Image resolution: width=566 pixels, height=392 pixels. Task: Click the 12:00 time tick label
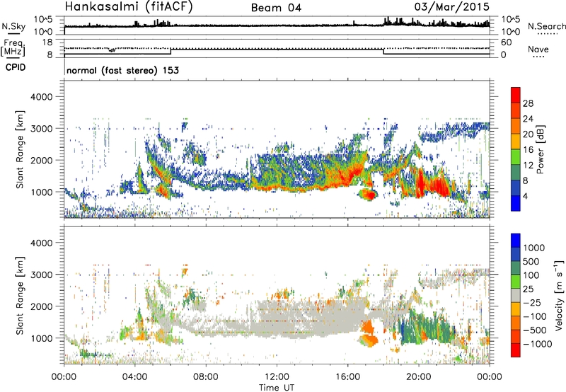(x=277, y=377)
